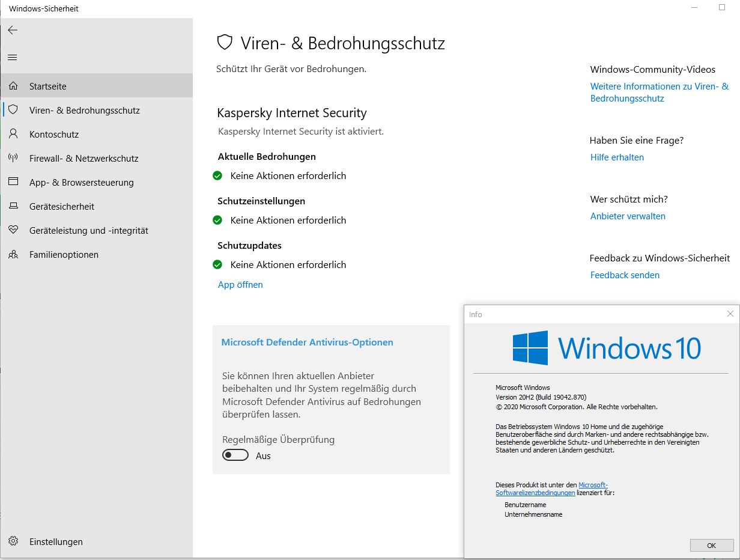Click the Kontoschutz person icon
The height and width of the screenshot is (560, 740).
click(13, 134)
